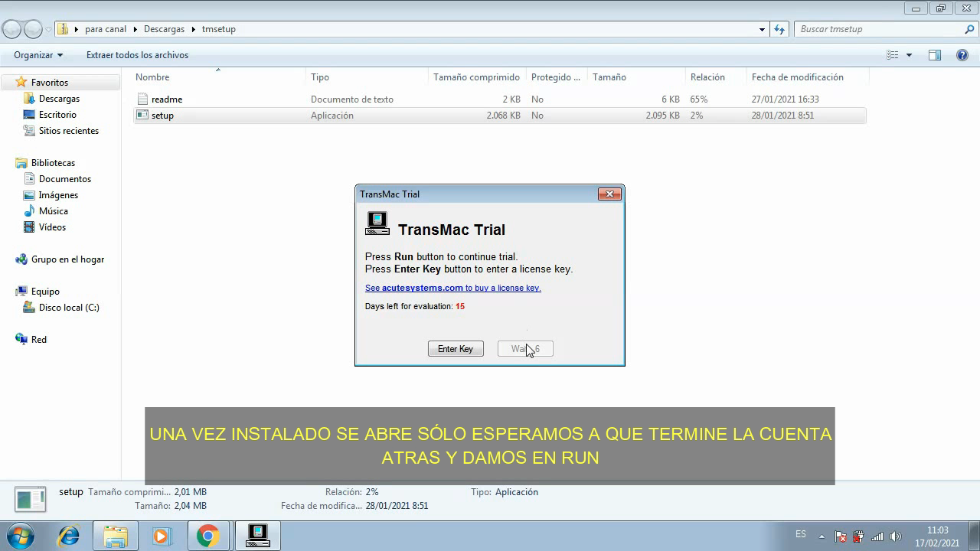Image resolution: width=980 pixels, height=551 pixels.
Task: Click the Help question mark icon
Action: [x=962, y=54]
